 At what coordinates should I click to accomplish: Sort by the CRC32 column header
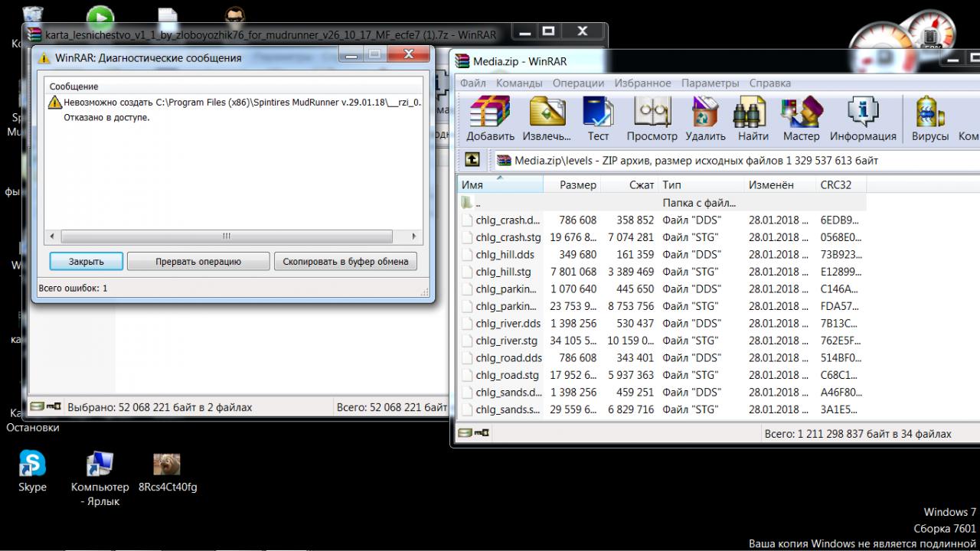click(841, 184)
